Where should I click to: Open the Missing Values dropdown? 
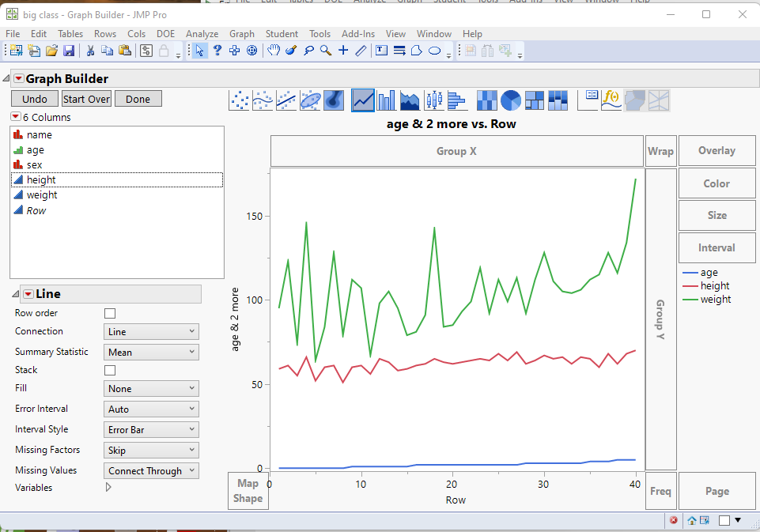click(151, 471)
